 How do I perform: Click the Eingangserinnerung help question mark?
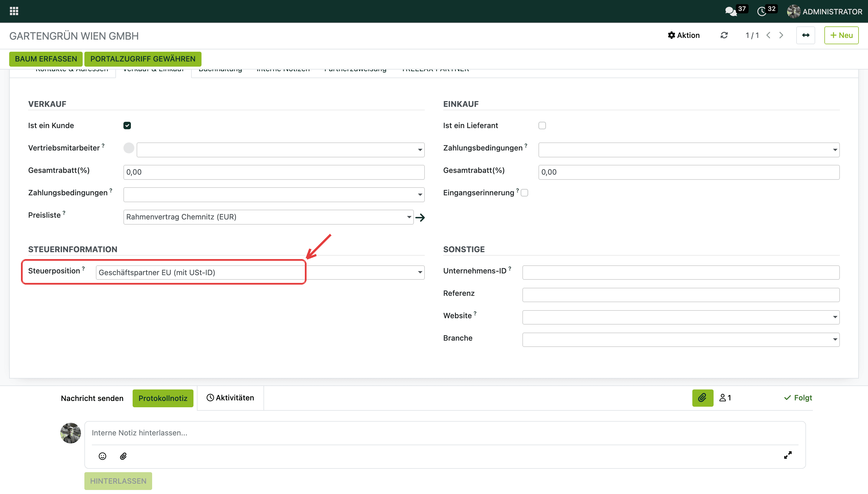[518, 190]
